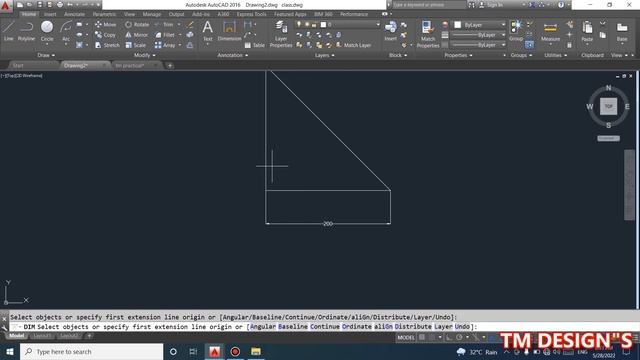Image resolution: width=640 pixels, height=360 pixels.
Task: Select the Line tool
Action: click(x=9, y=31)
